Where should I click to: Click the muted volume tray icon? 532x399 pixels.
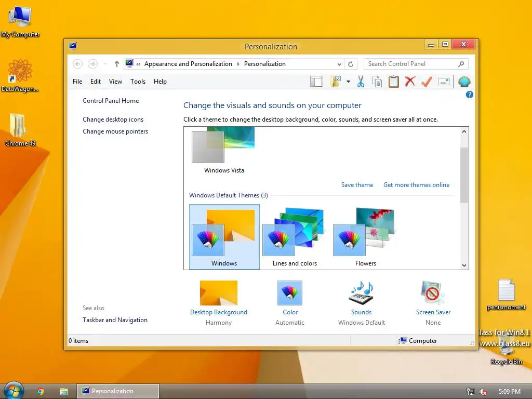click(x=483, y=392)
